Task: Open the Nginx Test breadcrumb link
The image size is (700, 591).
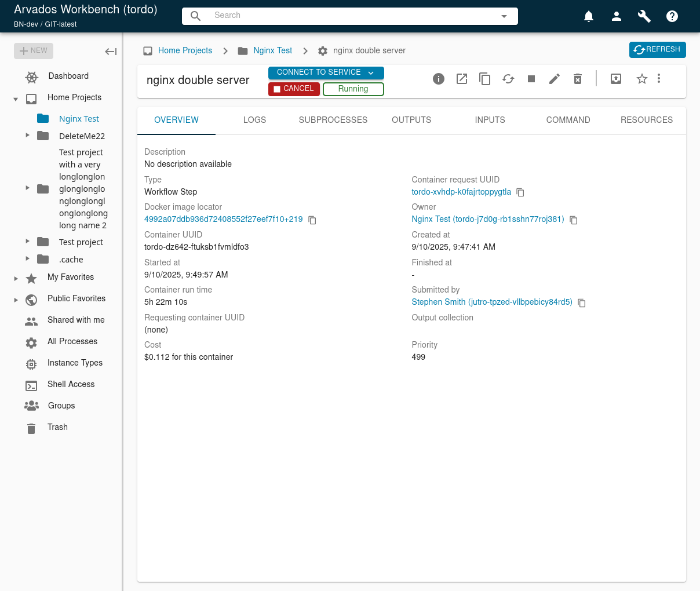Action: (x=272, y=50)
